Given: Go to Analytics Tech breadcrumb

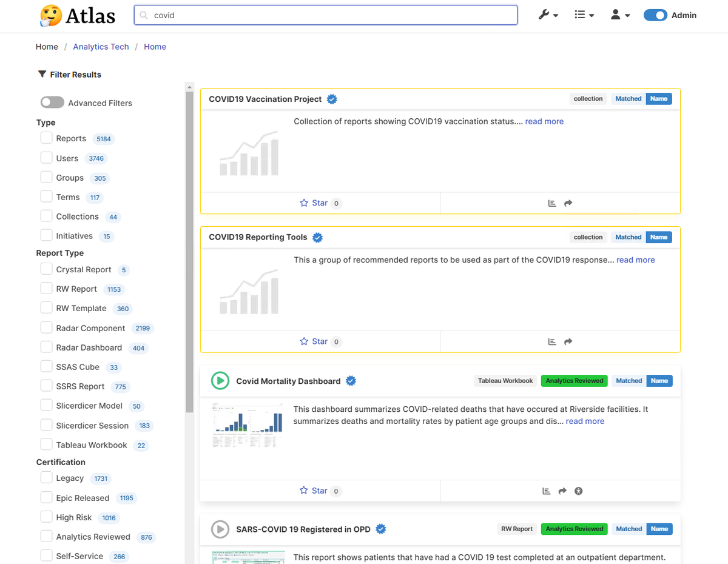Looking at the screenshot, I should pyautogui.click(x=101, y=47).
